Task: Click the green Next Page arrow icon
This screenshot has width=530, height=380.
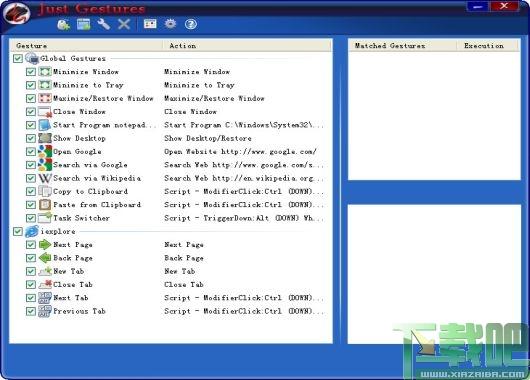Action: click(45, 244)
